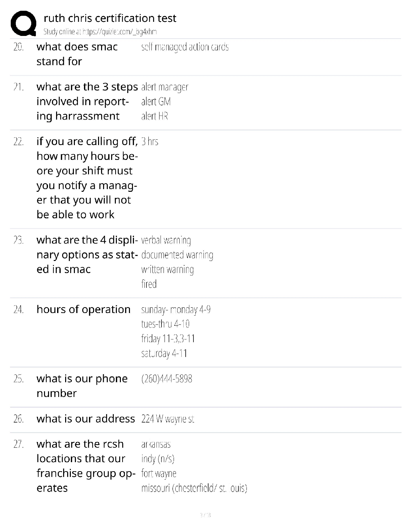Click the 'fired' answer line
Viewport: 411px width, 532px height.
click(149, 284)
